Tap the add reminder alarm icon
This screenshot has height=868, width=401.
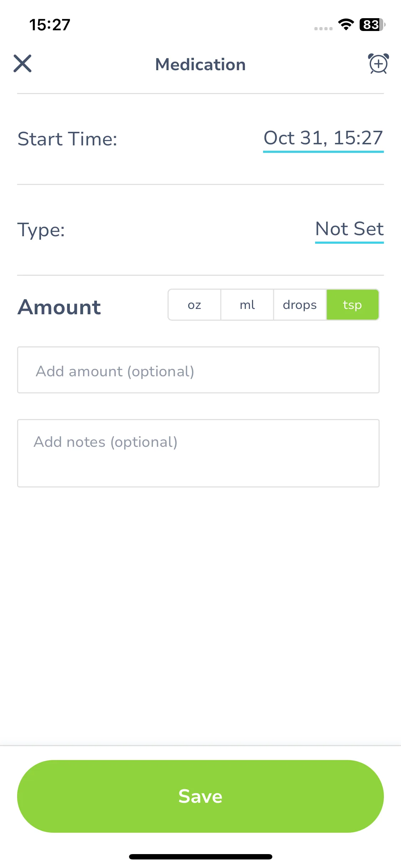(x=378, y=64)
